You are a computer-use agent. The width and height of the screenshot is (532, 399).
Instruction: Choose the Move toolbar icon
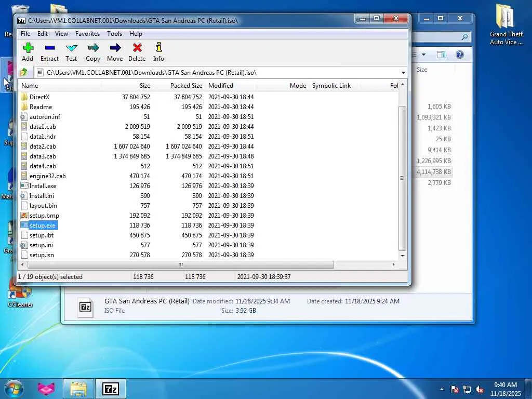[x=115, y=52]
